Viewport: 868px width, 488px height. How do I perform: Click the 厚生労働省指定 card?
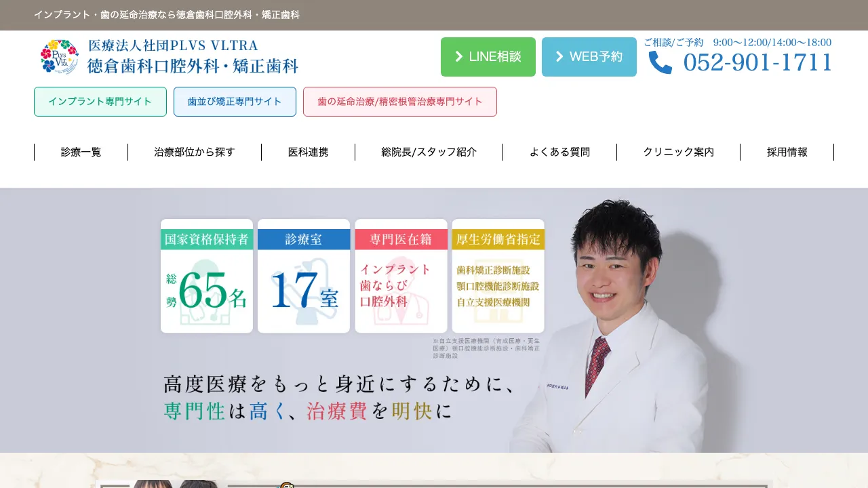point(498,276)
